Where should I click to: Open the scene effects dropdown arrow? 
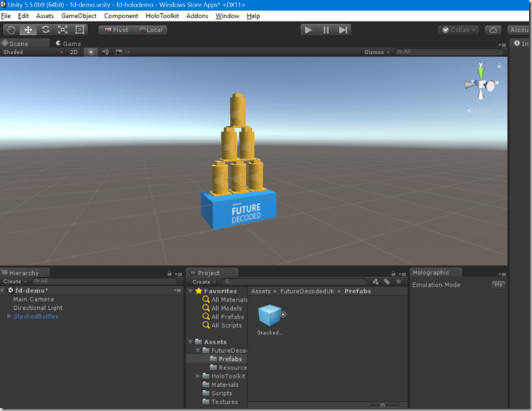[x=128, y=52]
